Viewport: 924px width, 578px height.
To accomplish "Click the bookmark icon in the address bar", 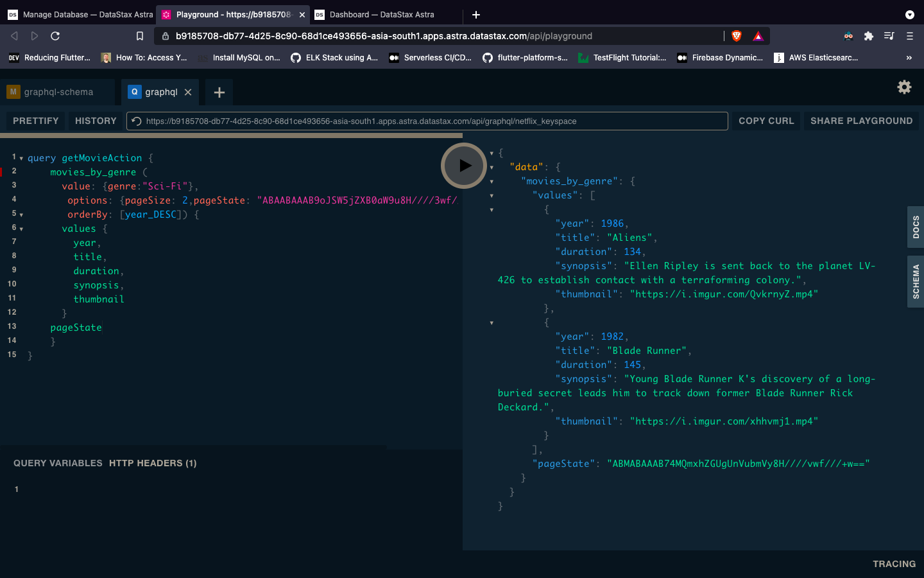I will 140,36.
